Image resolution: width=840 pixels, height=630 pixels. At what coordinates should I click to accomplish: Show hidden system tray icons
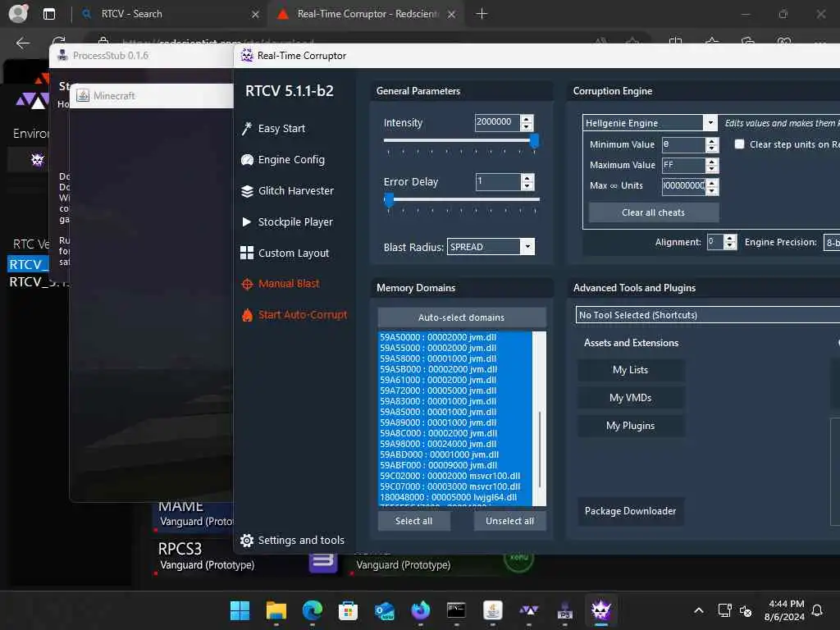(x=699, y=610)
